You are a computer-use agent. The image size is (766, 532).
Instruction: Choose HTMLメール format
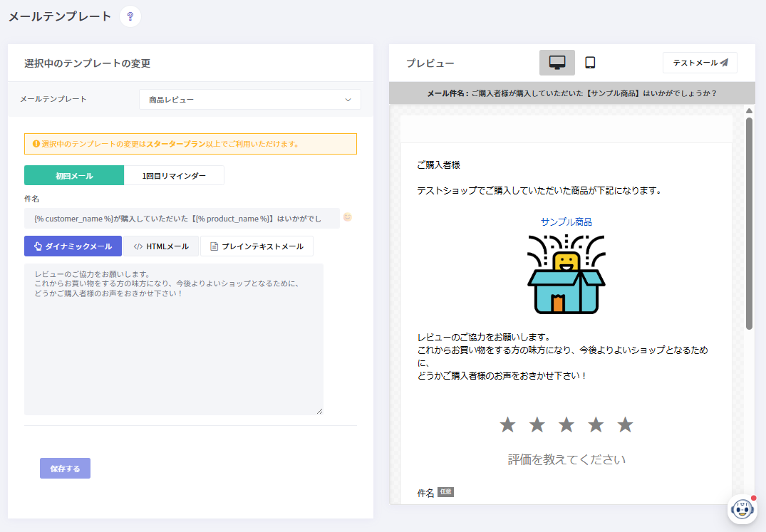coord(161,246)
